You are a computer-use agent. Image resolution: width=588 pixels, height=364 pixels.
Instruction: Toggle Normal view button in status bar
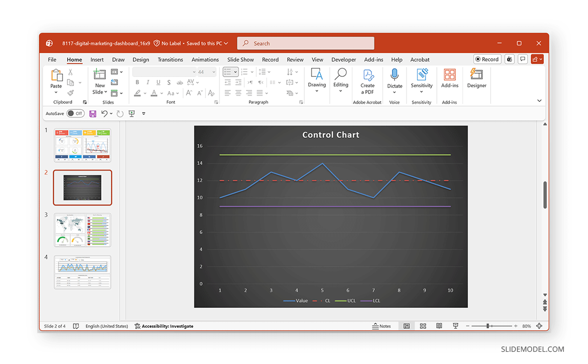click(x=407, y=326)
